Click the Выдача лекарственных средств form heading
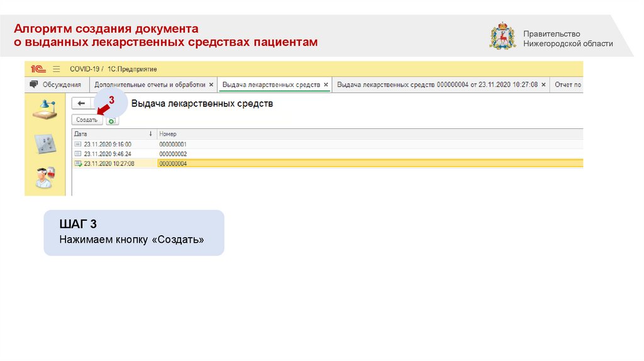 [x=202, y=104]
